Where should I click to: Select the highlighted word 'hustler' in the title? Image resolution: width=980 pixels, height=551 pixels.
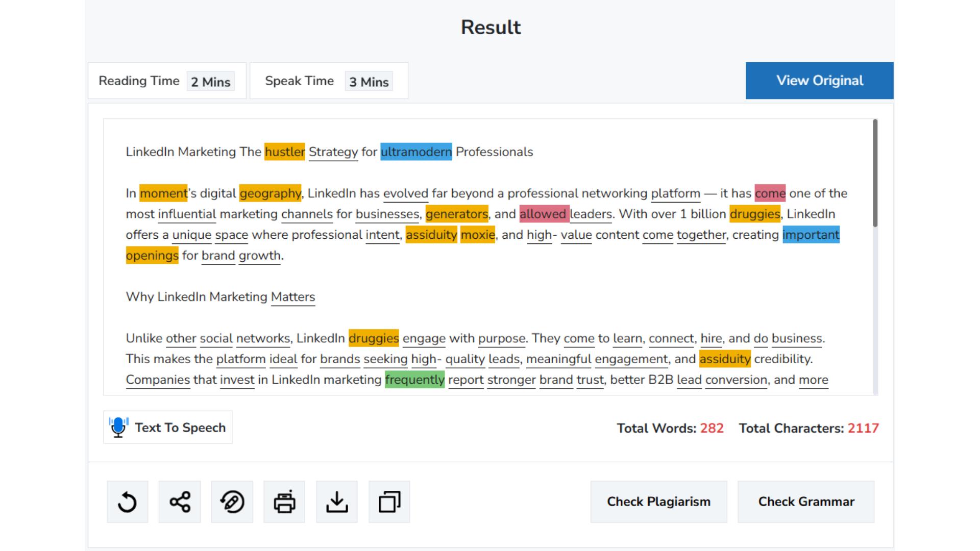click(285, 152)
